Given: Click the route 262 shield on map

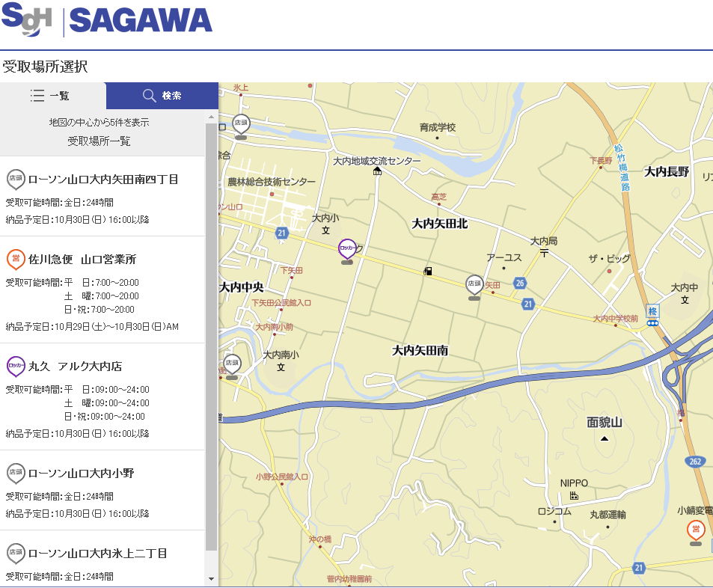Looking at the screenshot, I should 695,462.
